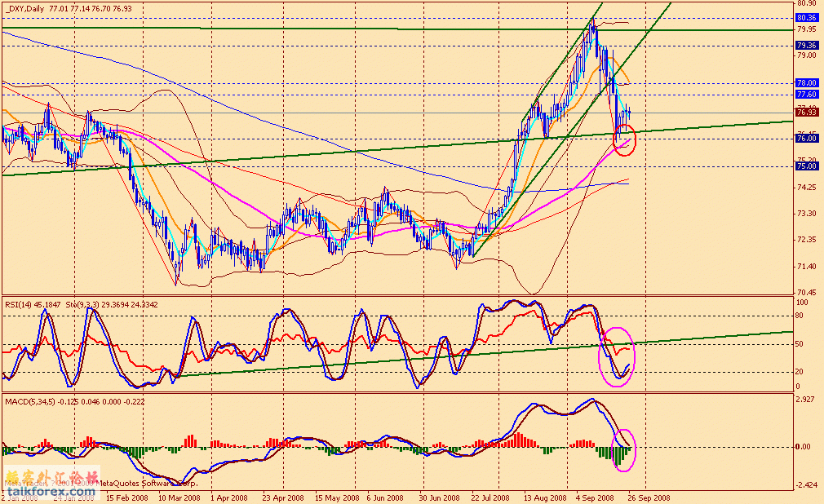This screenshot has height=504, width=824.
Task: Select the 80.36 highlighted price label
Action: click(807, 18)
